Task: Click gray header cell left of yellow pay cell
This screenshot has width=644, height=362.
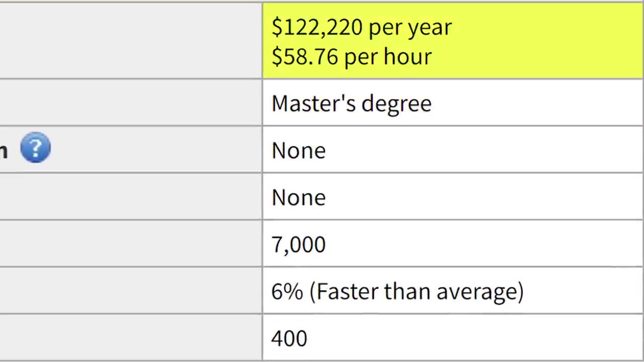Action: pyautogui.click(x=131, y=40)
